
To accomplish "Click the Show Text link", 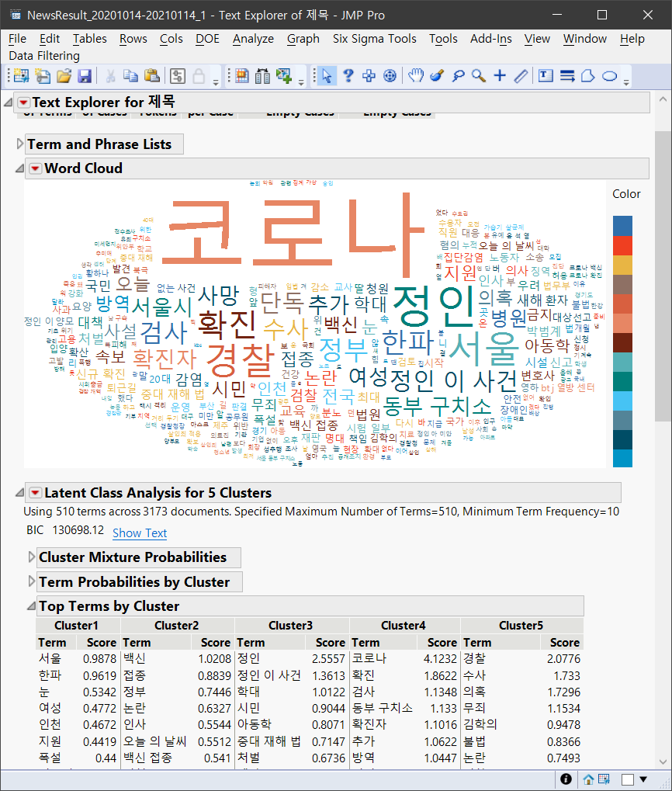I will pos(140,533).
